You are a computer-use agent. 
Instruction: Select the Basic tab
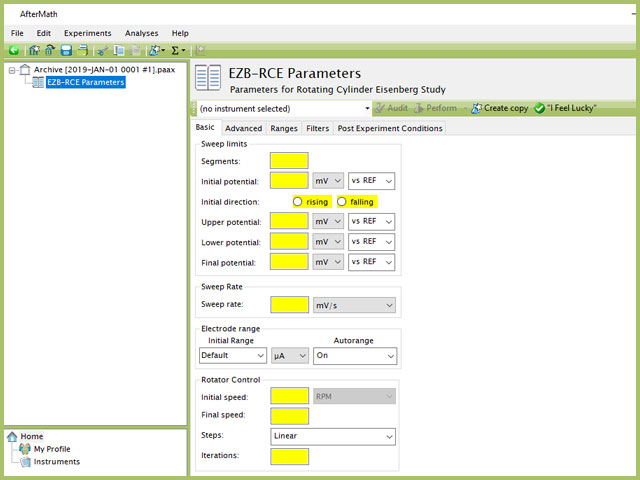205,127
